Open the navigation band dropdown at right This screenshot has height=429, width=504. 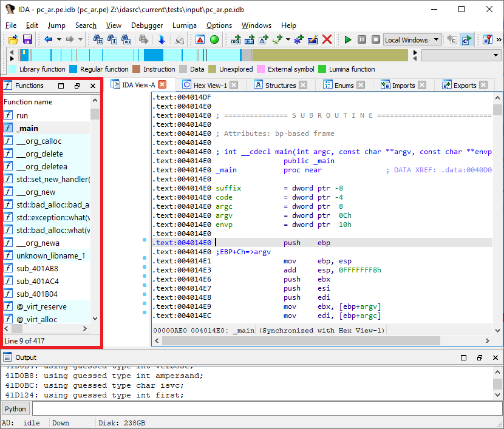(x=461, y=55)
